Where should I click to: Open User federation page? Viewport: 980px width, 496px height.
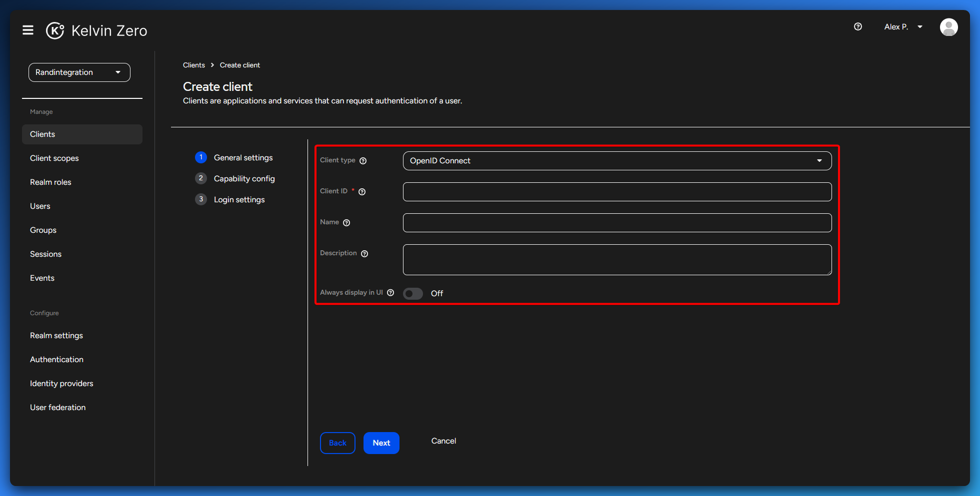pyautogui.click(x=82, y=408)
